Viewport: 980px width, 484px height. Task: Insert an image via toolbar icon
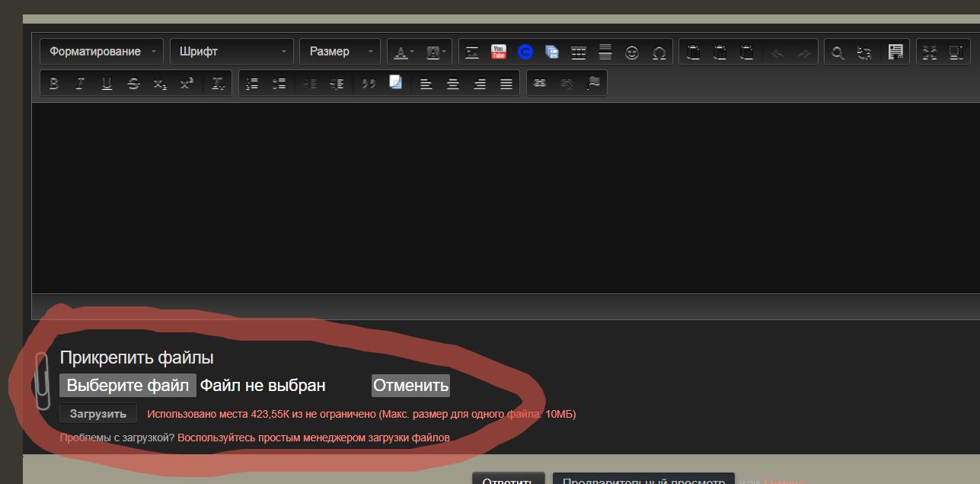(472, 53)
